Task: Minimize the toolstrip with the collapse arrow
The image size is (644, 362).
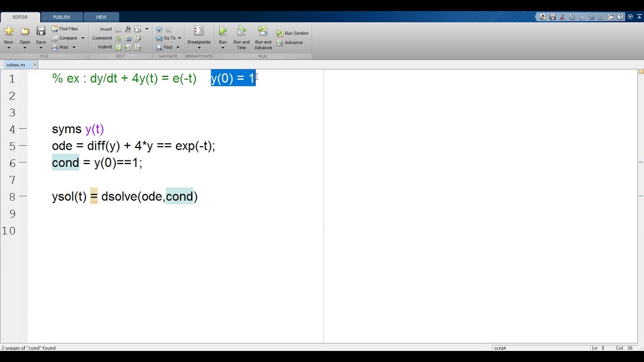Action: pyautogui.click(x=639, y=17)
